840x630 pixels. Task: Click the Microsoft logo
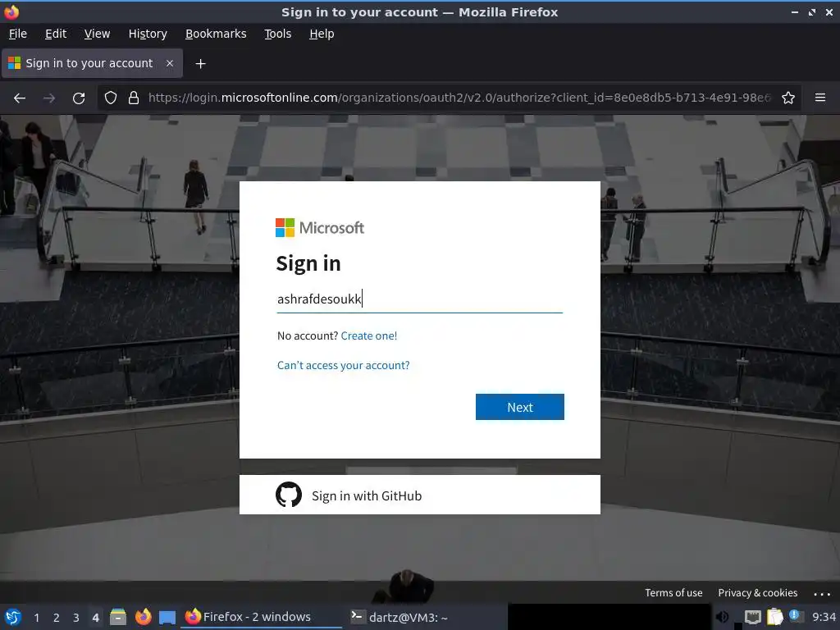320,228
